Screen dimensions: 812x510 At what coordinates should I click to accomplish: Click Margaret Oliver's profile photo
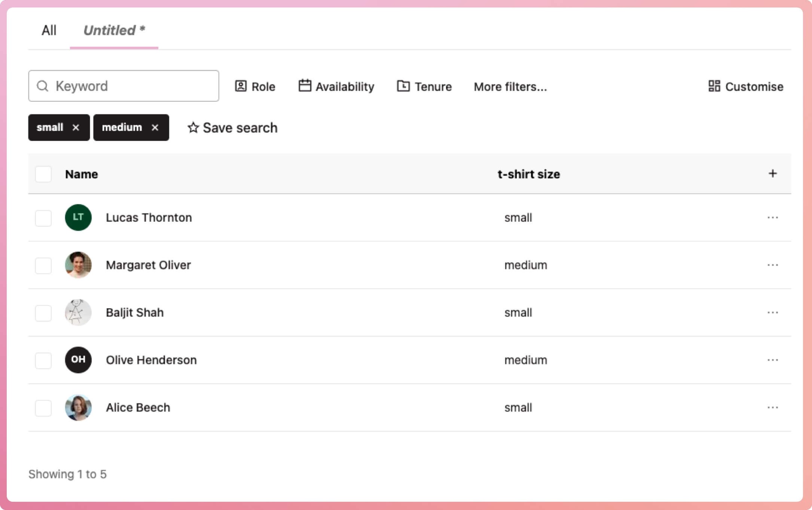78,265
